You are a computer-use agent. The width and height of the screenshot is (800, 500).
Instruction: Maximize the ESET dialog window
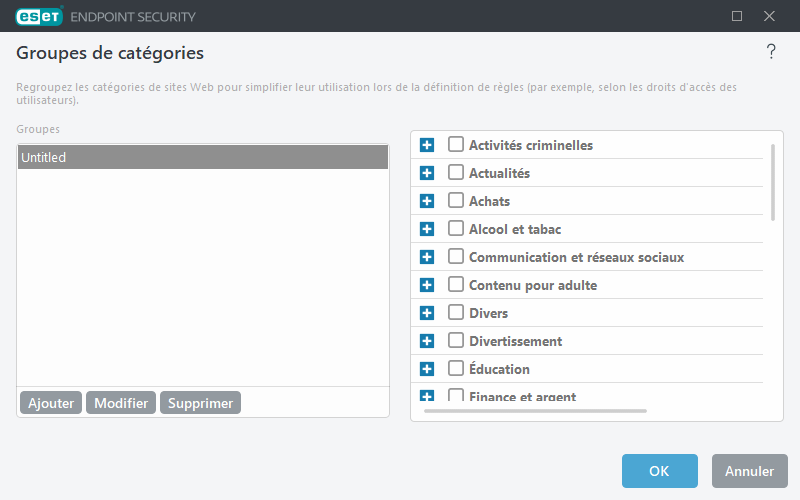[x=737, y=16]
